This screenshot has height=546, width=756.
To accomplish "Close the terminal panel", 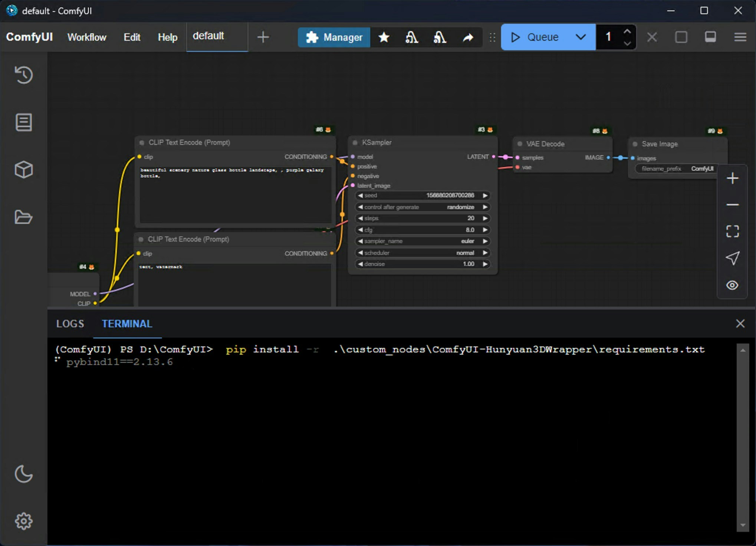I will [x=740, y=323].
